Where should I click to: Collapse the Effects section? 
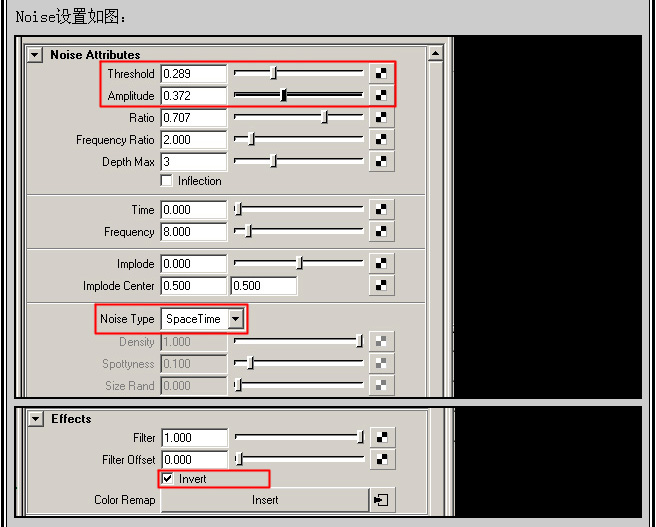(x=36, y=419)
